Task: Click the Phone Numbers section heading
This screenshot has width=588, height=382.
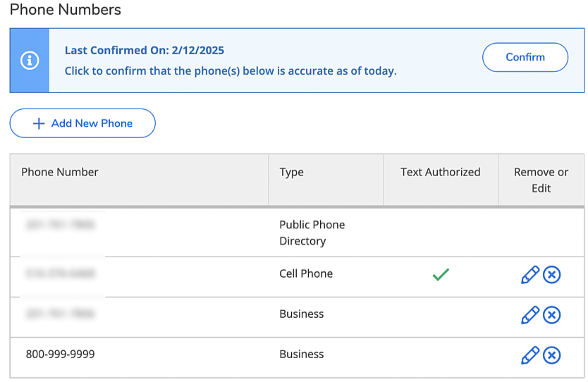Action: 65,10
